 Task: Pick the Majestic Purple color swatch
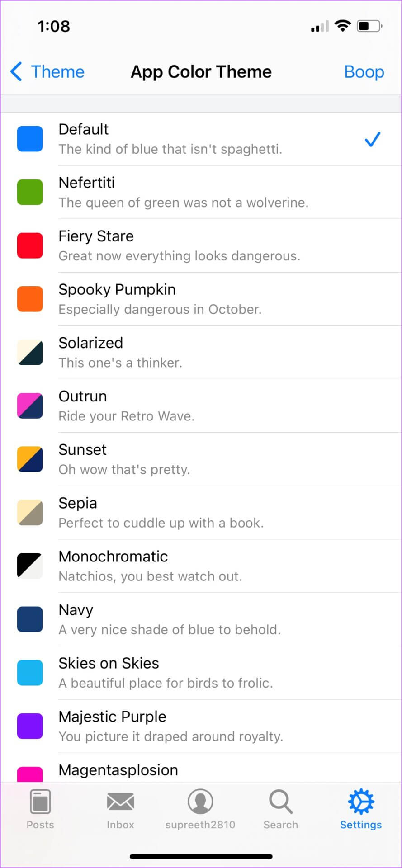click(x=30, y=726)
